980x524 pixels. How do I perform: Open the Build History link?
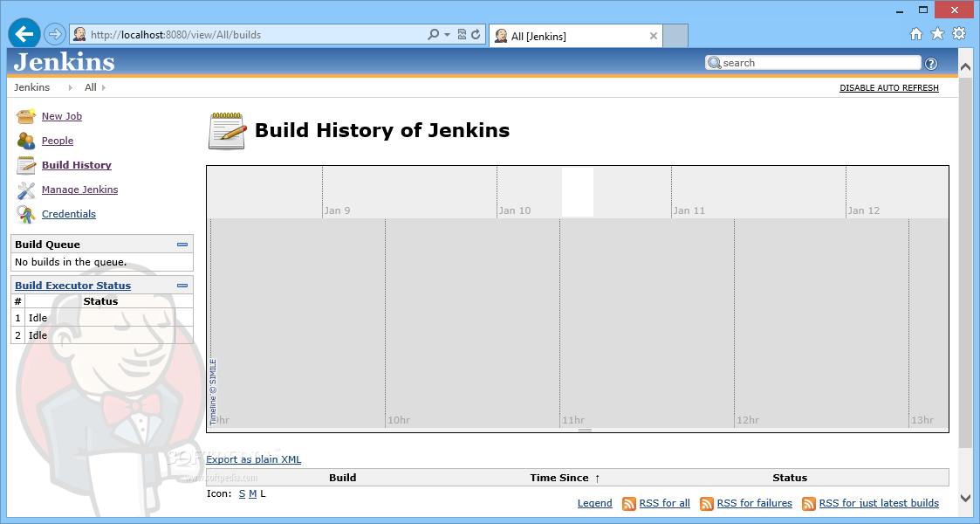pyautogui.click(x=77, y=165)
